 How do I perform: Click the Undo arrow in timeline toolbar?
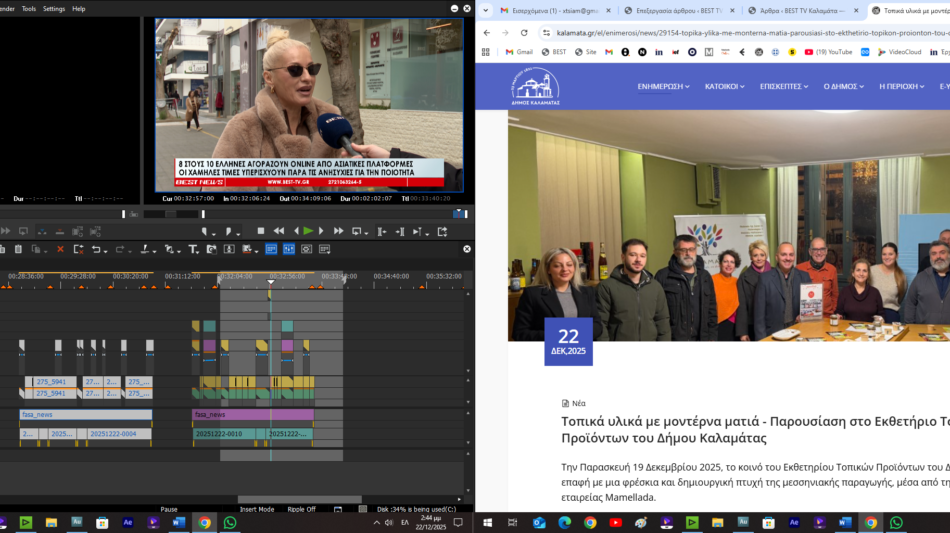coord(96,249)
